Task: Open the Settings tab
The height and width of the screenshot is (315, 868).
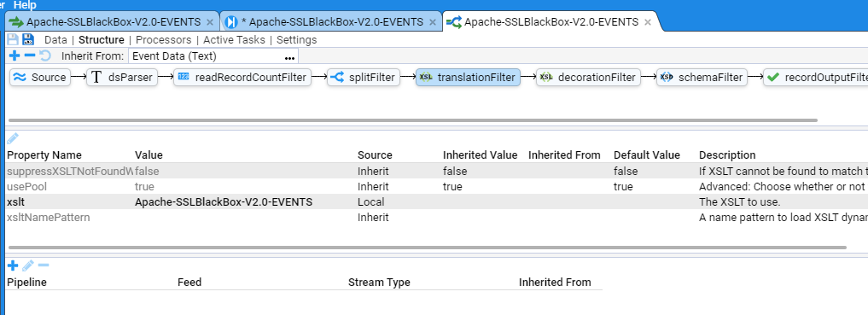Action: [297, 40]
